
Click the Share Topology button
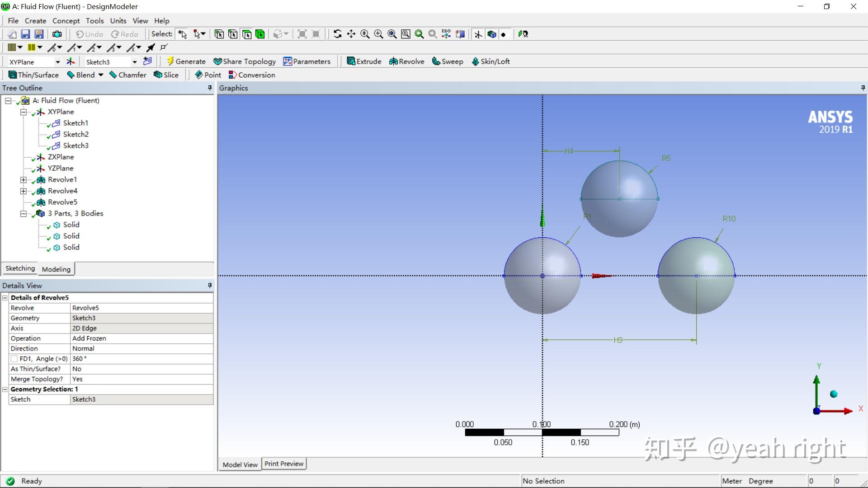click(x=245, y=61)
